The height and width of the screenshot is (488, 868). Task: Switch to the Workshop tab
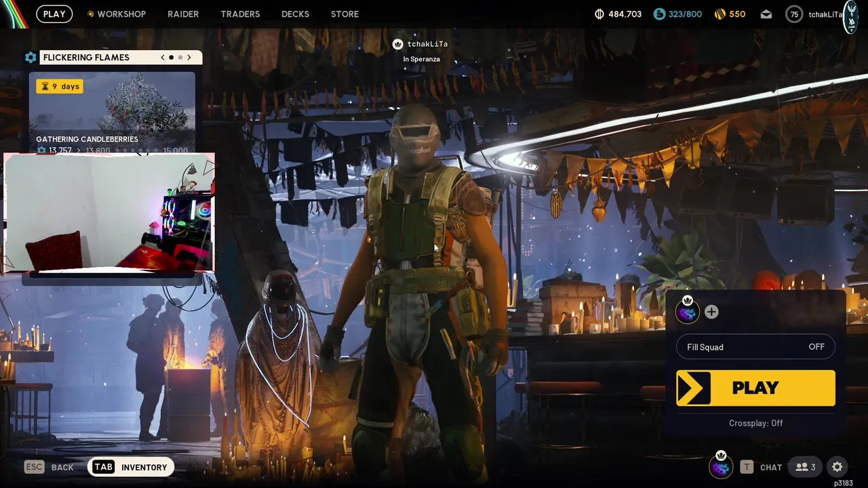tap(116, 14)
